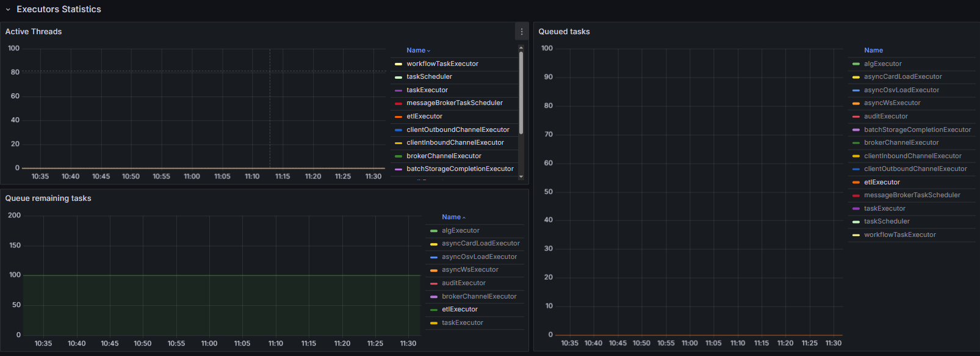Toggle taskScheduler series in Active Threads legend
The height and width of the screenshot is (356, 980).
429,77
